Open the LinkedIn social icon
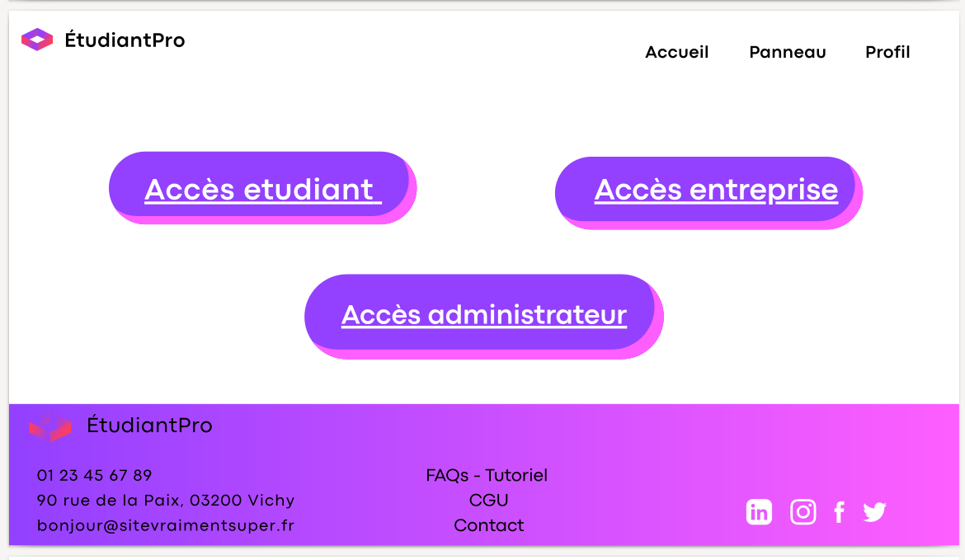 coord(759,512)
